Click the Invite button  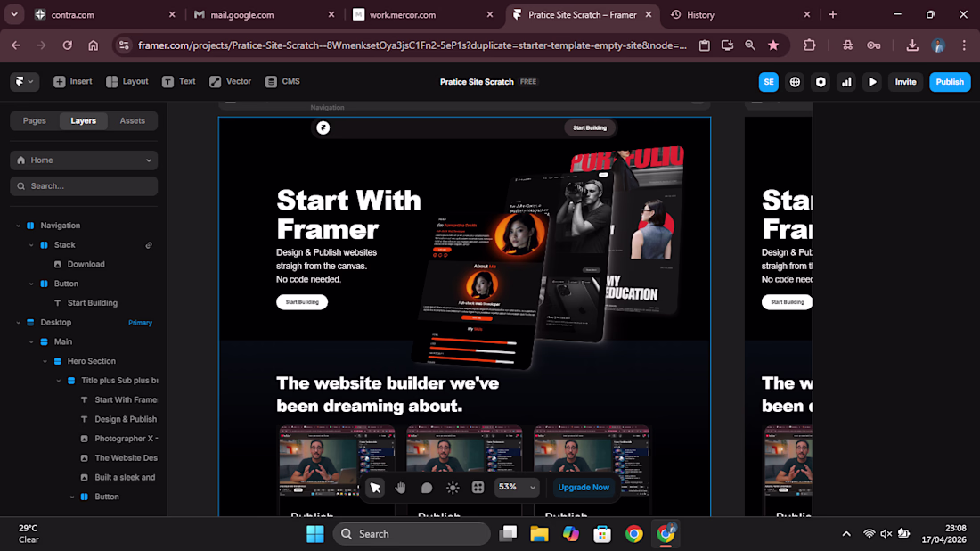[905, 82]
